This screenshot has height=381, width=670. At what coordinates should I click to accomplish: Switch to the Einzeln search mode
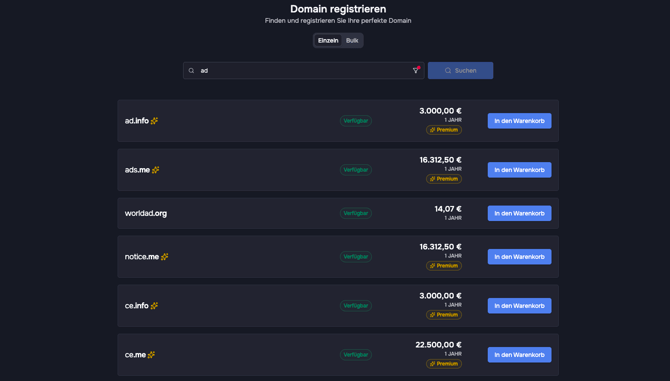tap(328, 41)
